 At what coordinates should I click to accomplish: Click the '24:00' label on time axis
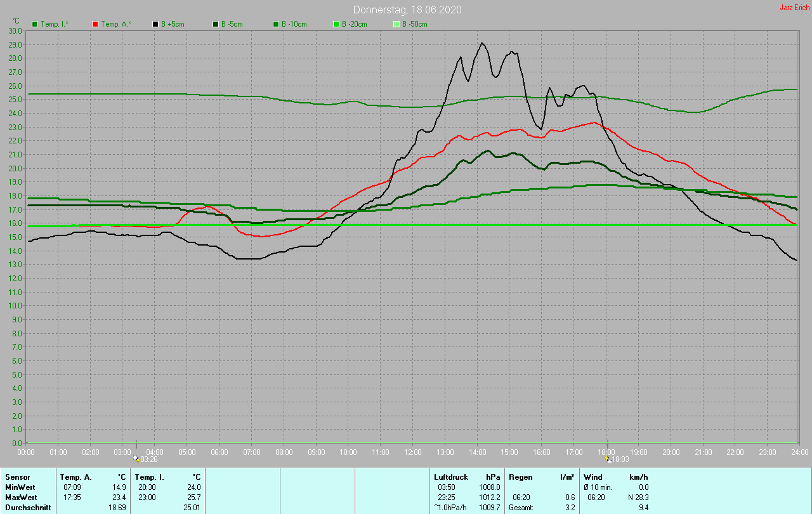799,452
